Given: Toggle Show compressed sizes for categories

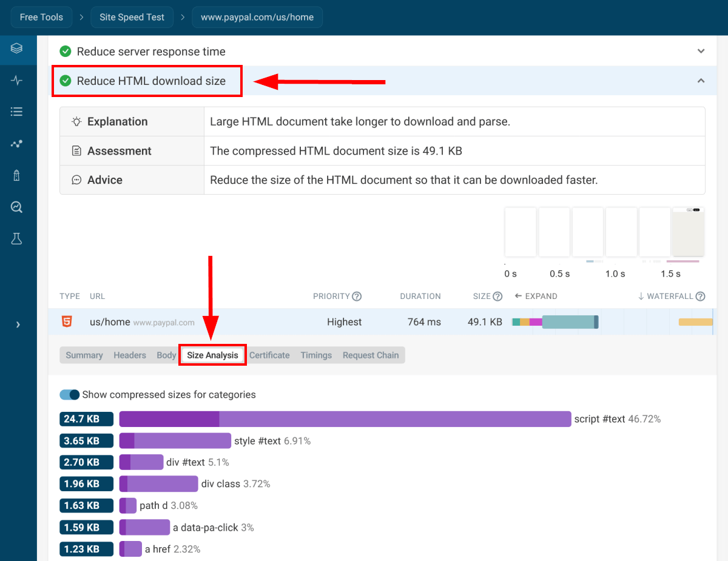Looking at the screenshot, I should pos(70,394).
